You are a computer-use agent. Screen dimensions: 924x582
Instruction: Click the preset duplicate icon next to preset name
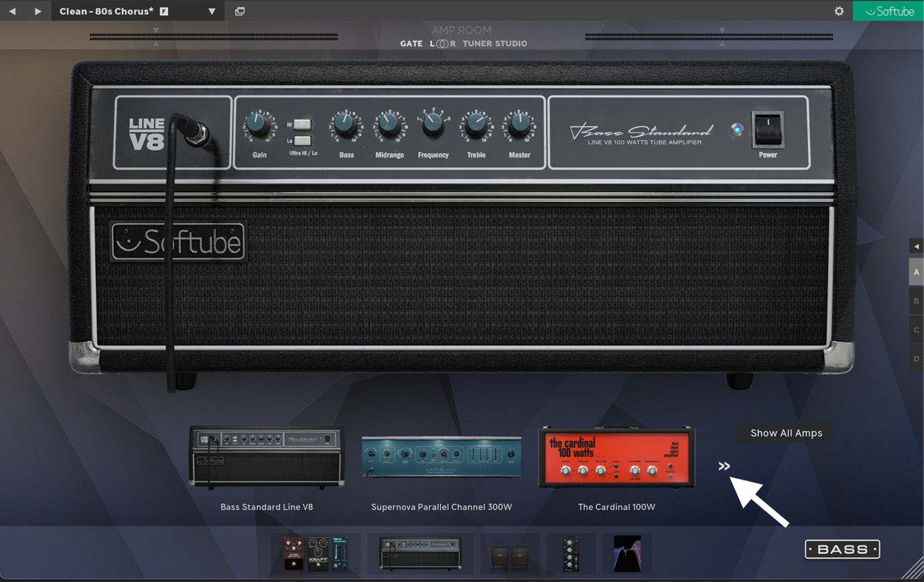click(x=239, y=11)
